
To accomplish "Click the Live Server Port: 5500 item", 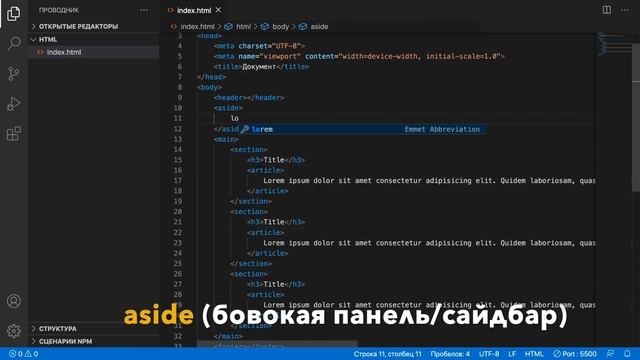I will [575, 354].
